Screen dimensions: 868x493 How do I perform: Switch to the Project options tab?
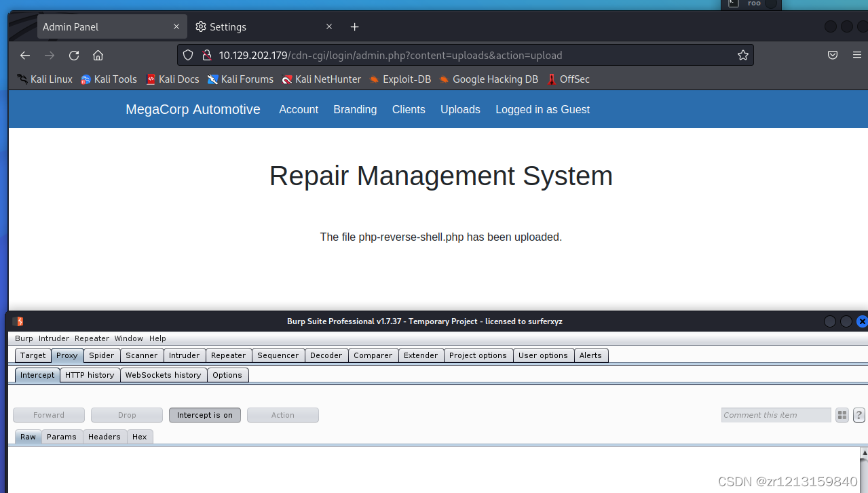click(x=478, y=355)
